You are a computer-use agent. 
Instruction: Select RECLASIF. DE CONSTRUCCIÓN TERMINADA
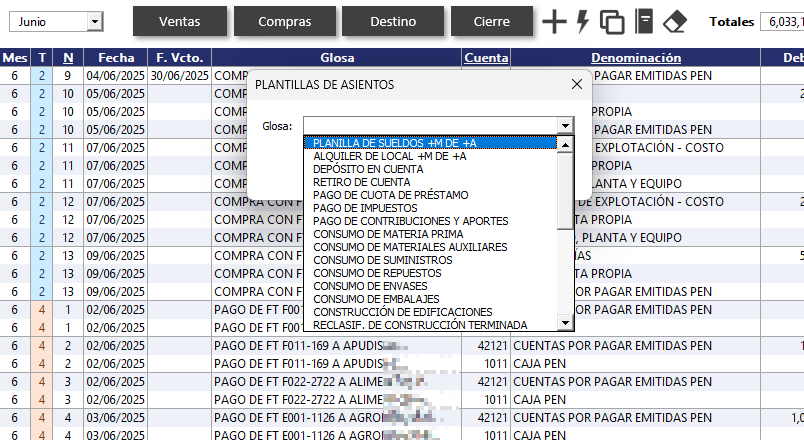pos(430,325)
